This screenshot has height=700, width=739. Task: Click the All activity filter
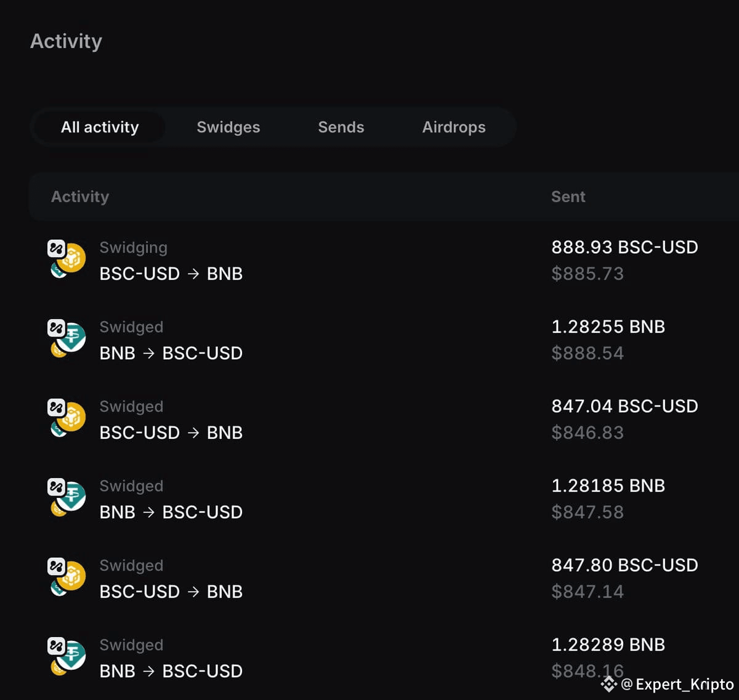coord(99,127)
